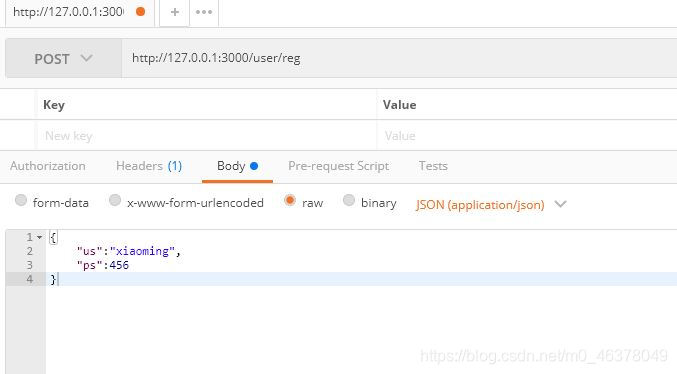Click line number 3 in the gutter
This screenshot has height=374, width=677.
coord(29,265)
